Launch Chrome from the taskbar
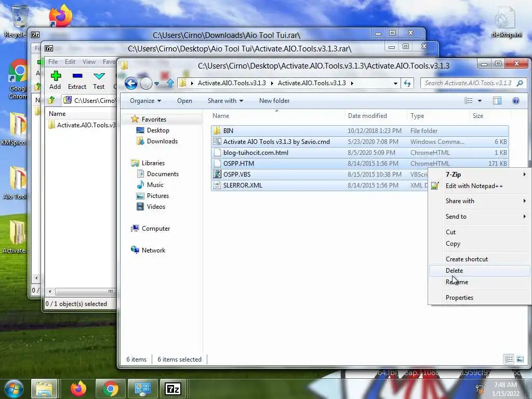532x399 pixels. click(110, 389)
